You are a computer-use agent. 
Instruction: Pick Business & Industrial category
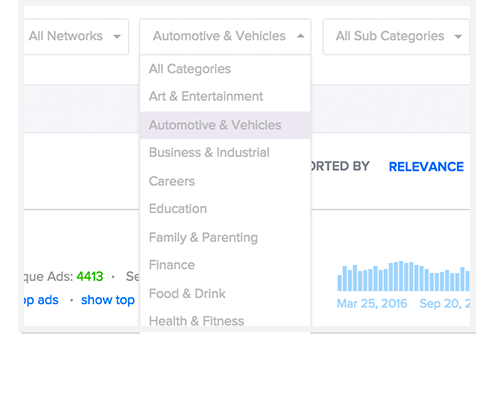(x=225, y=153)
